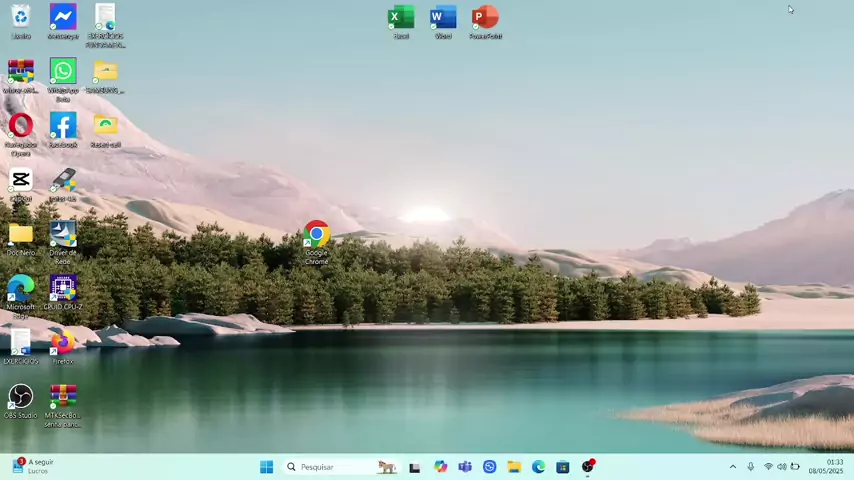This screenshot has width=854, height=480.
Task: Open the Wi-Fi network status icon
Action: coord(768,467)
